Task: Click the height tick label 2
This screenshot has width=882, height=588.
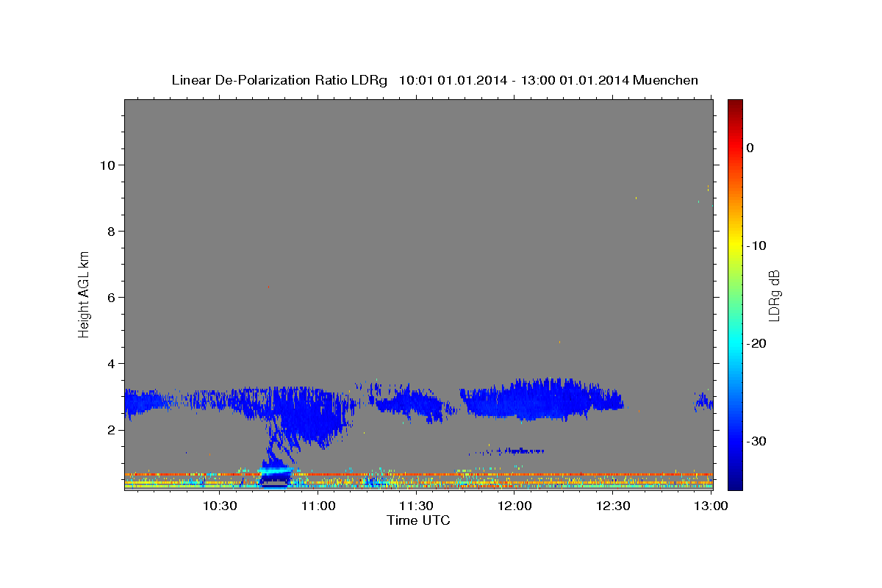Action: coord(111,429)
